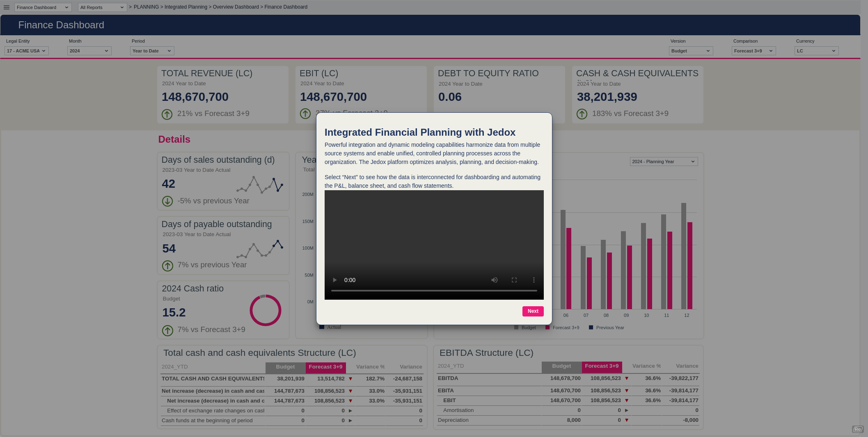Expand the Period Year to Date dropdown
Image resolution: width=868 pixels, height=437 pixels.
pos(152,51)
